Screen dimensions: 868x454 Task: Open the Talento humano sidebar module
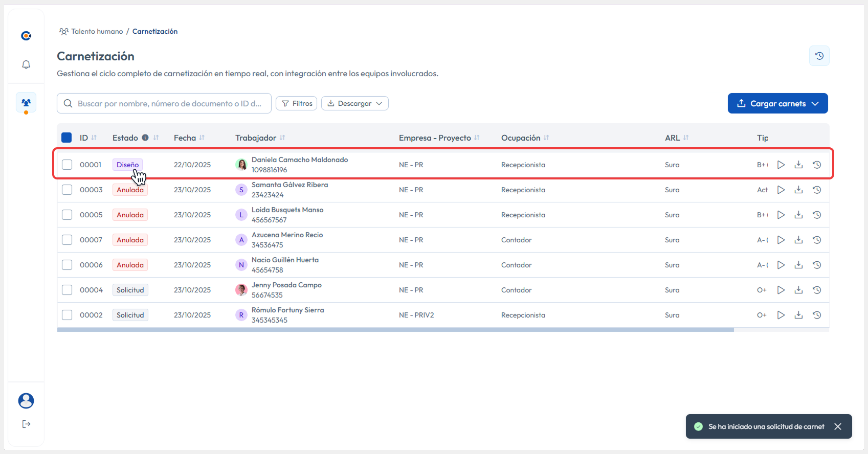(26, 103)
